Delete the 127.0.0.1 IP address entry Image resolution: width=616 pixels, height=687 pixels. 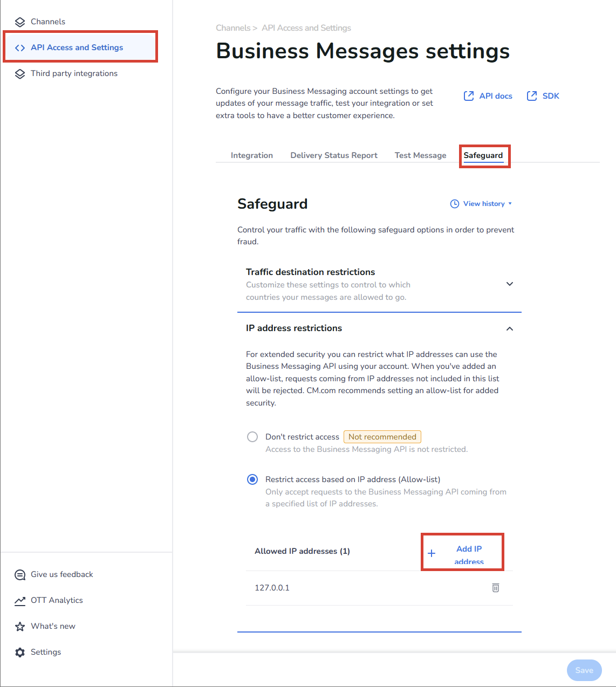[495, 588]
